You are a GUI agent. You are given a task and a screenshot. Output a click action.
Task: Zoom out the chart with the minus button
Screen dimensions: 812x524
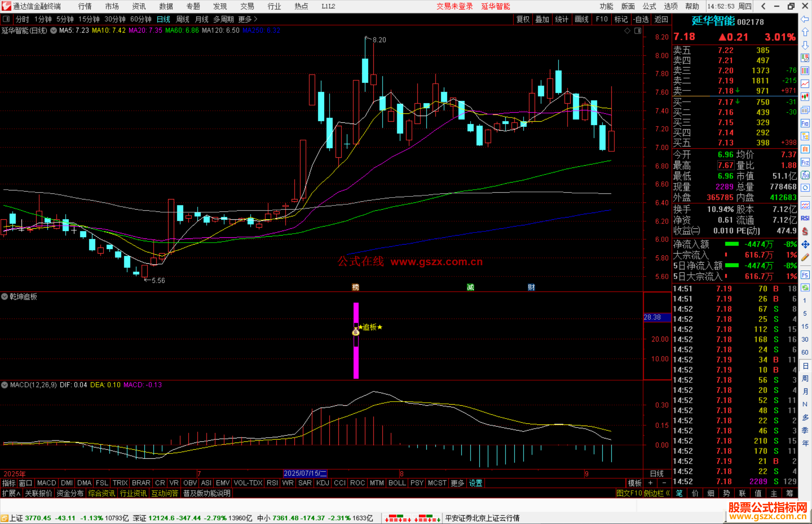click(664, 483)
